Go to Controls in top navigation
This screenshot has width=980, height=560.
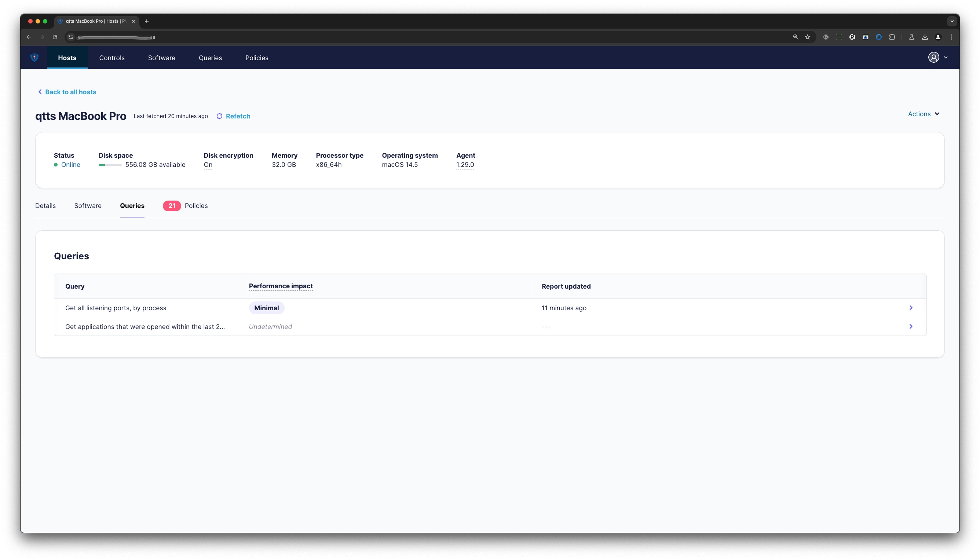pyautogui.click(x=112, y=58)
